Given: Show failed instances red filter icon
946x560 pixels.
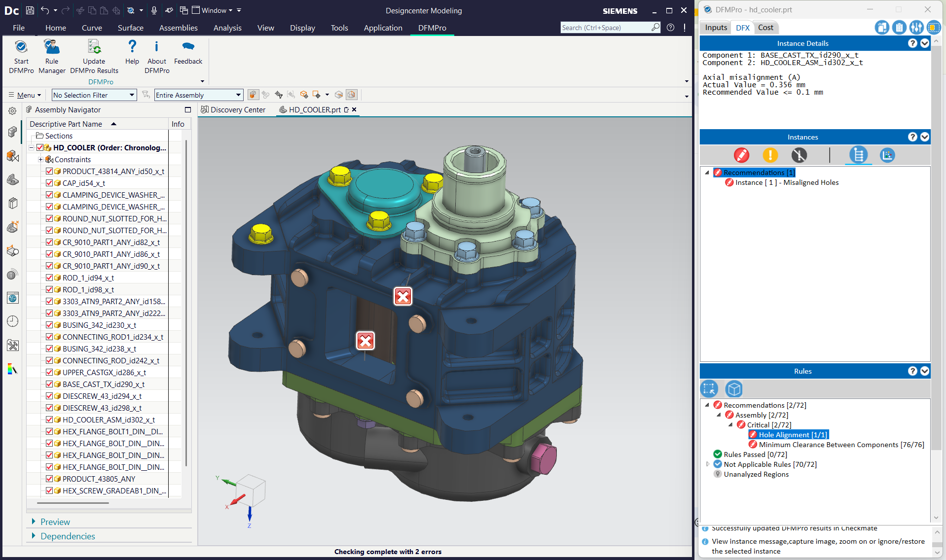Looking at the screenshot, I should (x=741, y=155).
